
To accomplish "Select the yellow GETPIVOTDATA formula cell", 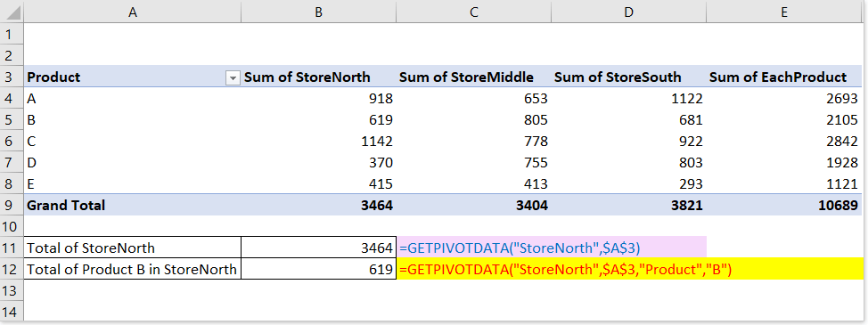I will point(629,269).
